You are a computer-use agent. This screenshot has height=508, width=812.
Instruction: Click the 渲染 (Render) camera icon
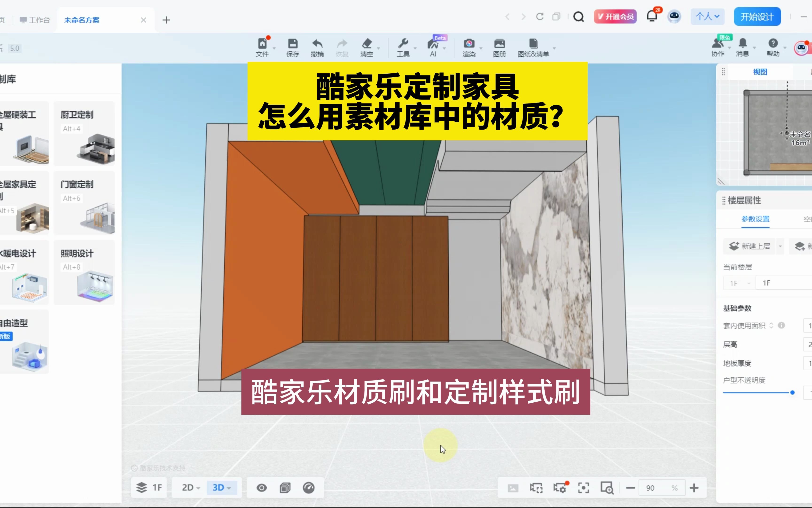tap(469, 44)
